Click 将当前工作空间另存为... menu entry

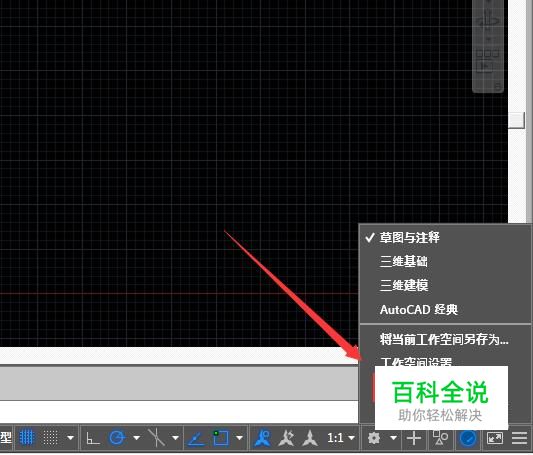click(445, 339)
